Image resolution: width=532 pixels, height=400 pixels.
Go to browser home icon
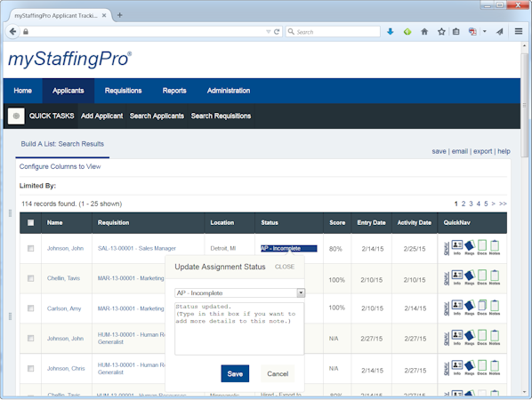pyautogui.click(x=424, y=31)
